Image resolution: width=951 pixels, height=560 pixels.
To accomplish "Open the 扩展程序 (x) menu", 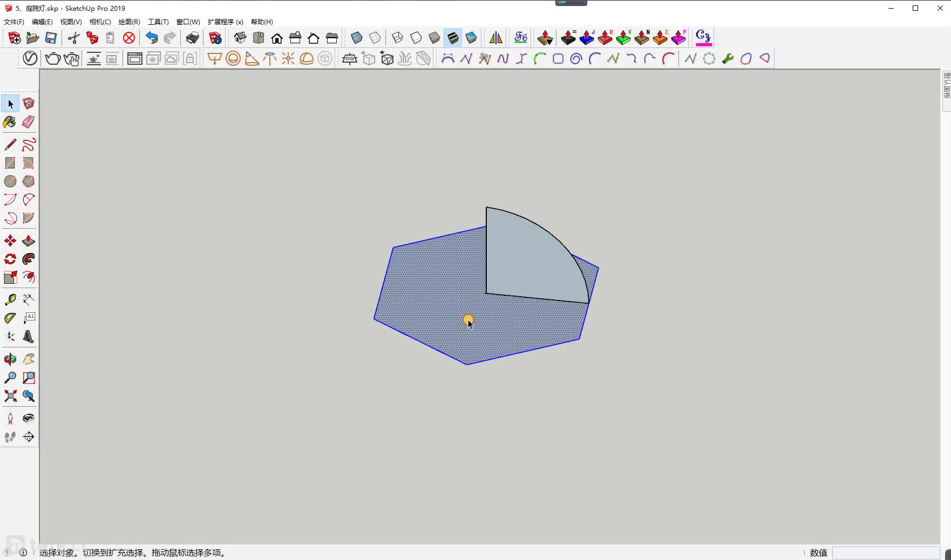I will pyautogui.click(x=225, y=22).
